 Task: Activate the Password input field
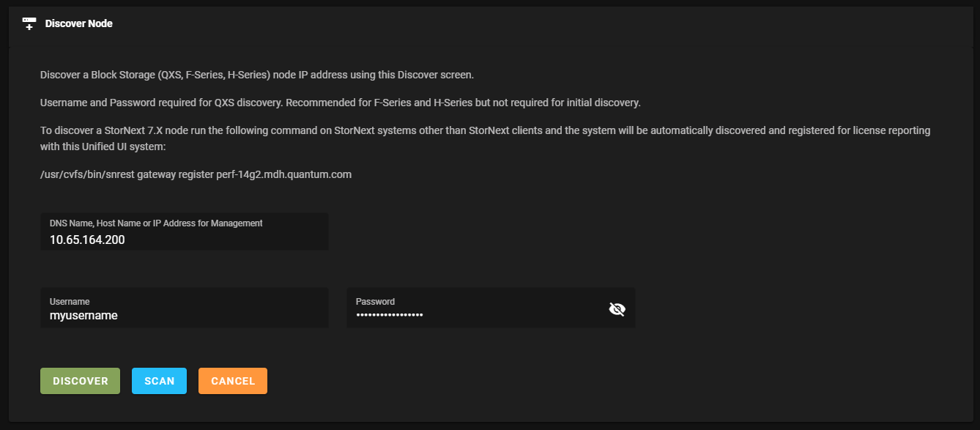(x=491, y=308)
